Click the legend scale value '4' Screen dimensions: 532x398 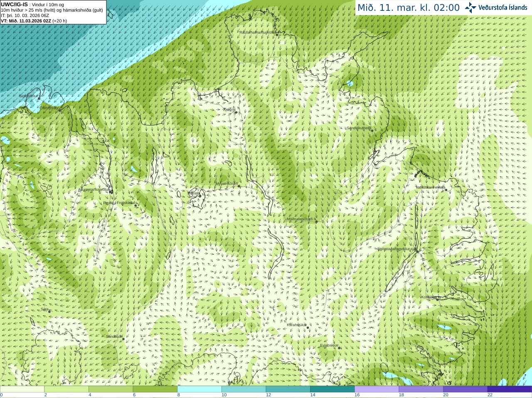click(90, 395)
